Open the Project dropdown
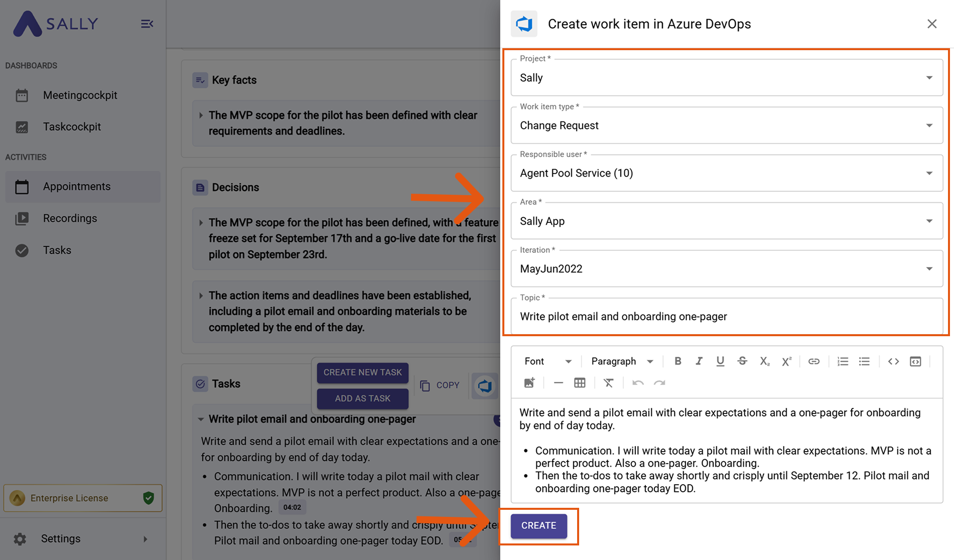 coord(727,78)
